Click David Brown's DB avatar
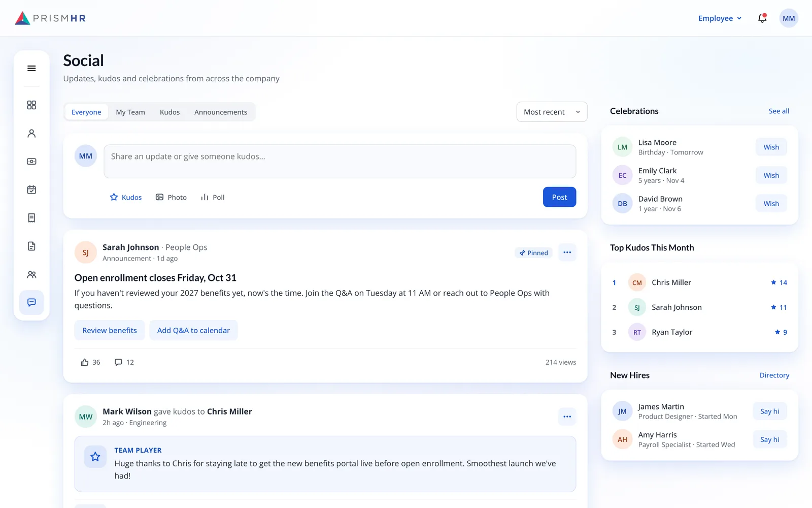Screen dimensions: 812x508 click(x=622, y=204)
